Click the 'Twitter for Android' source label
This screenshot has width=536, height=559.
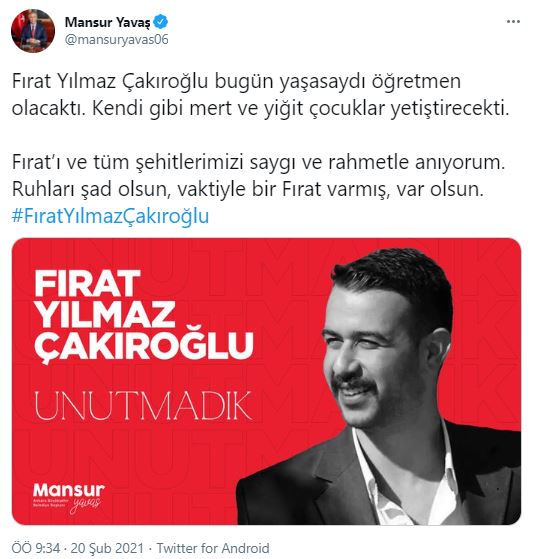[213, 548]
